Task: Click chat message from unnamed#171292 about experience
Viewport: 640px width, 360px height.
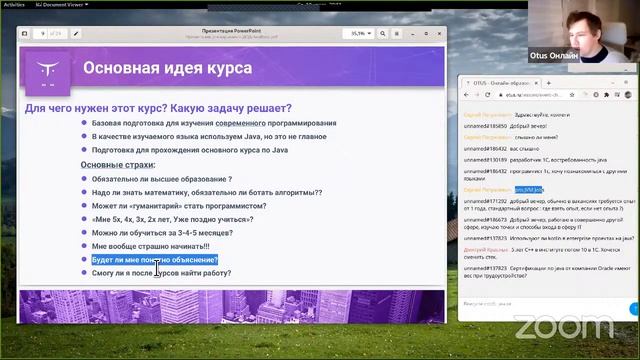Action: click(x=549, y=205)
